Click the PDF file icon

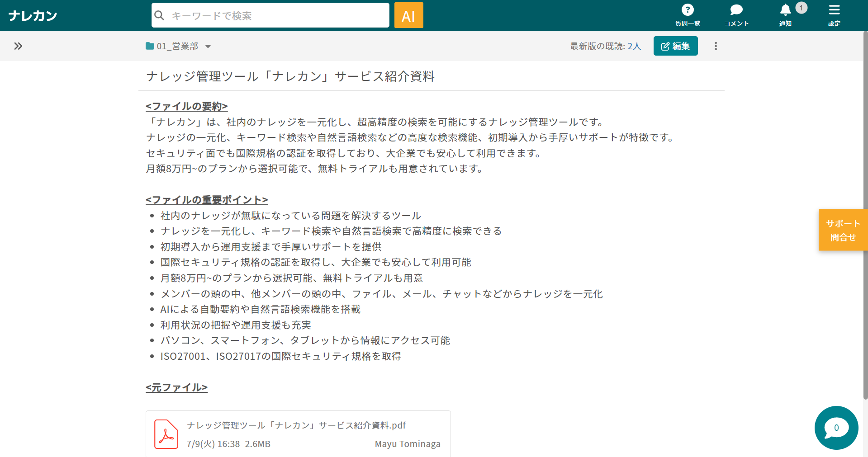pos(166,434)
